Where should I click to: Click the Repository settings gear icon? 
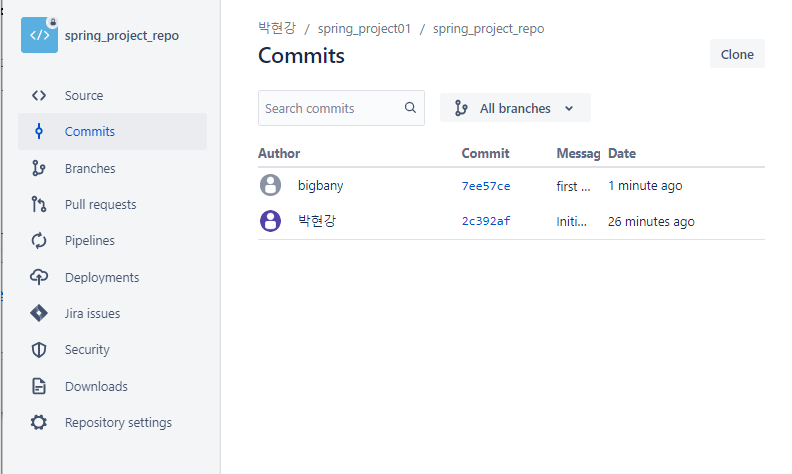point(39,422)
